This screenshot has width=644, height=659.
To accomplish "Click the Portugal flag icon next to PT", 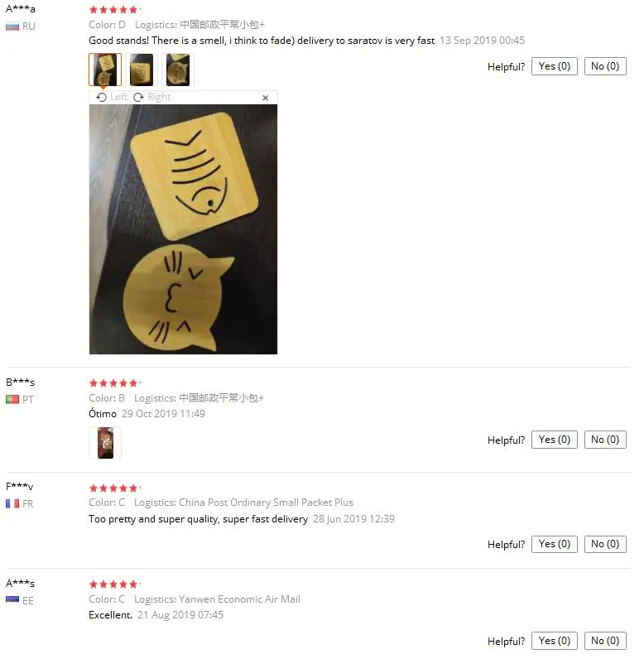I will click(12, 399).
